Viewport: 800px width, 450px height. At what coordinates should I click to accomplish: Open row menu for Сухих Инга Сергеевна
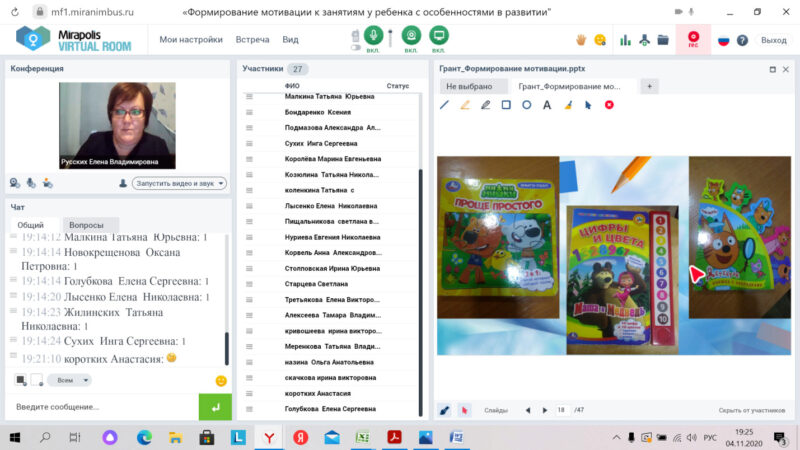pos(249,143)
